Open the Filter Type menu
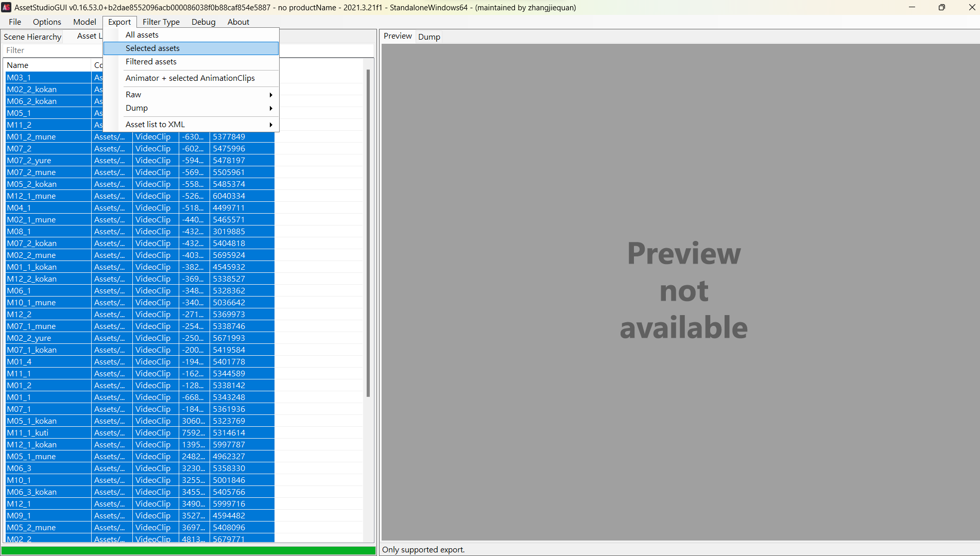The height and width of the screenshot is (556, 980). pos(161,22)
